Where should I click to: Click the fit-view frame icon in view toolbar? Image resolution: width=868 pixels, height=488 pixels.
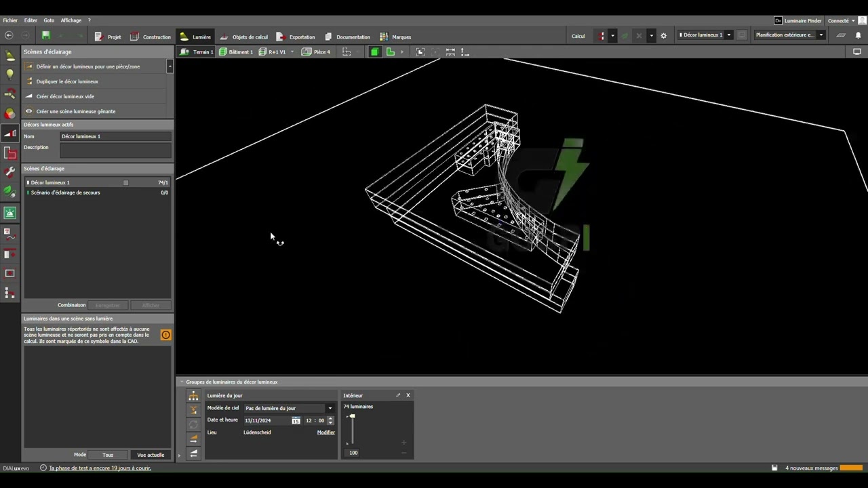point(420,52)
